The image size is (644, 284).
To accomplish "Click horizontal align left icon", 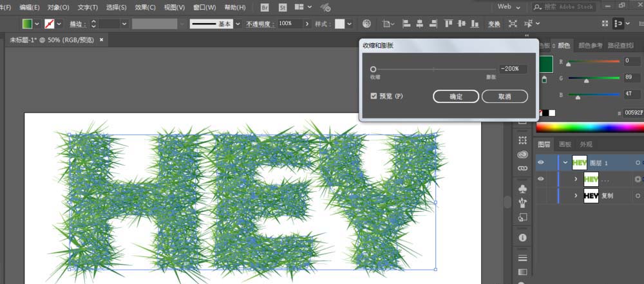I will click(x=406, y=23).
